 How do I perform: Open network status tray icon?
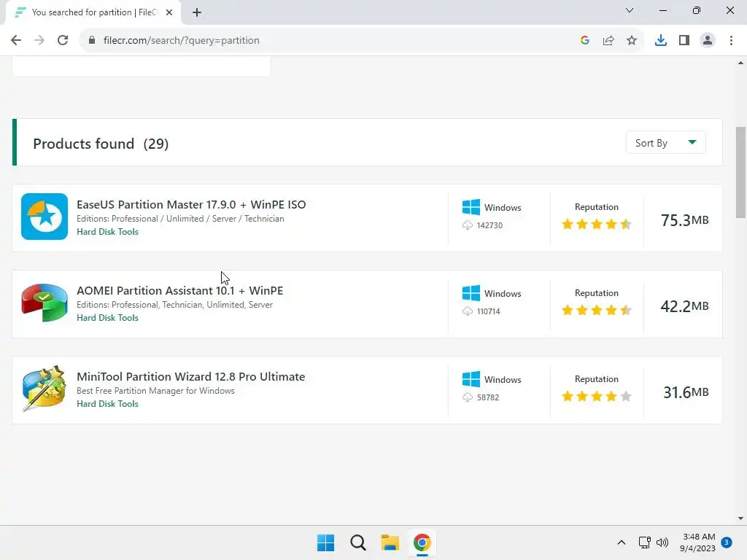point(645,542)
